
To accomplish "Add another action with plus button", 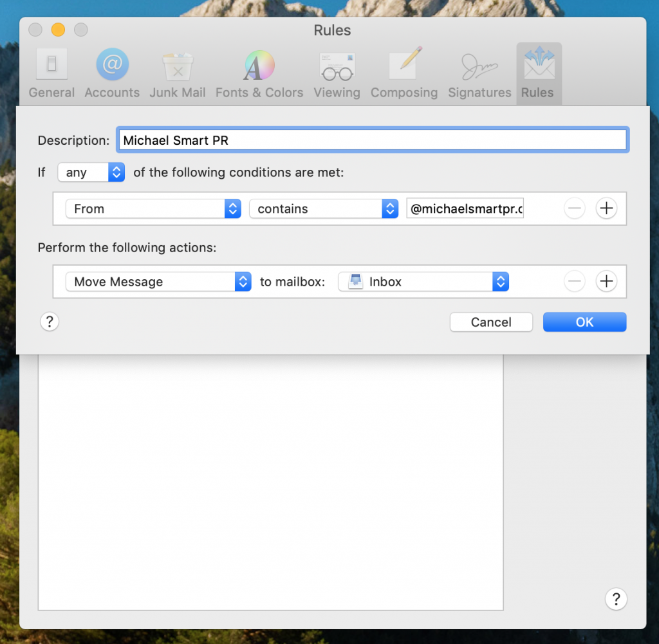I will [x=606, y=281].
